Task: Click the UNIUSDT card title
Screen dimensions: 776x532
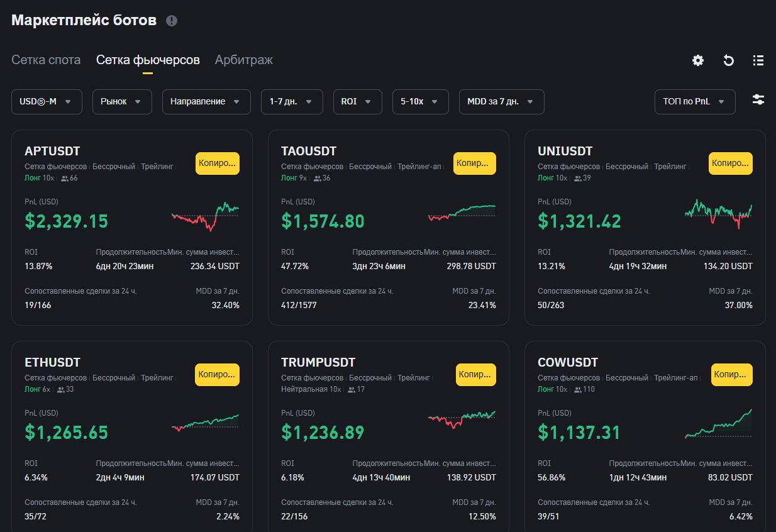Action: (x=565, y=151)
